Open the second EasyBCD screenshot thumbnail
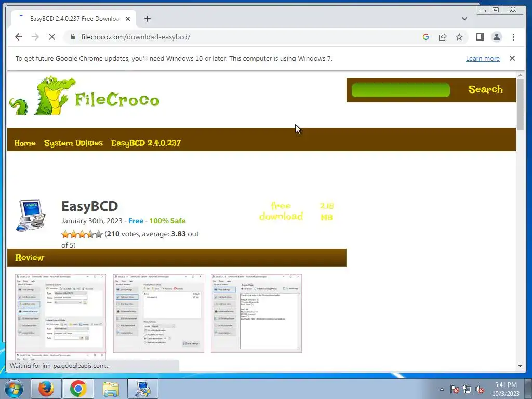 [x=158, y=313]
